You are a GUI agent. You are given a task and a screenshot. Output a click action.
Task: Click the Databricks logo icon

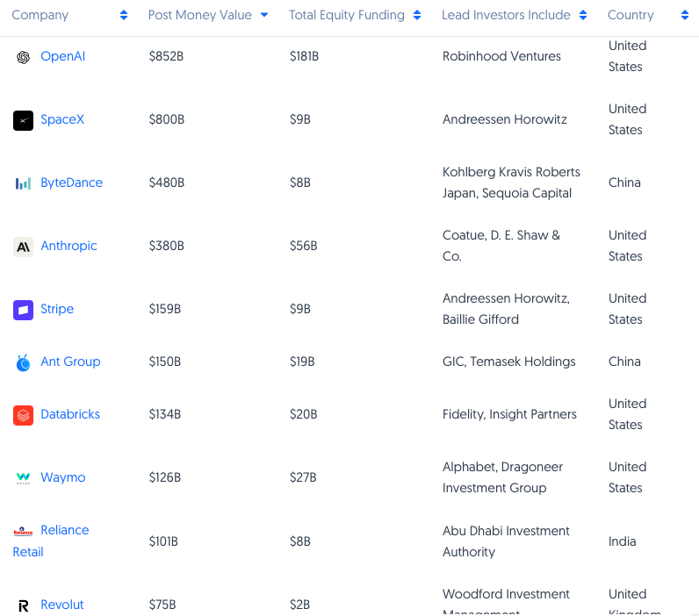point(23,415)
